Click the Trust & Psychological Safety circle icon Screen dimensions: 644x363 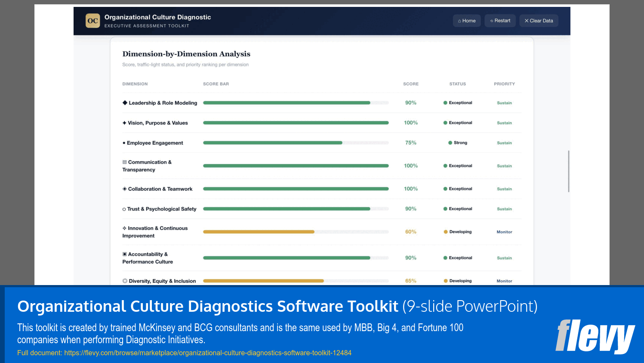coord(124,209)
